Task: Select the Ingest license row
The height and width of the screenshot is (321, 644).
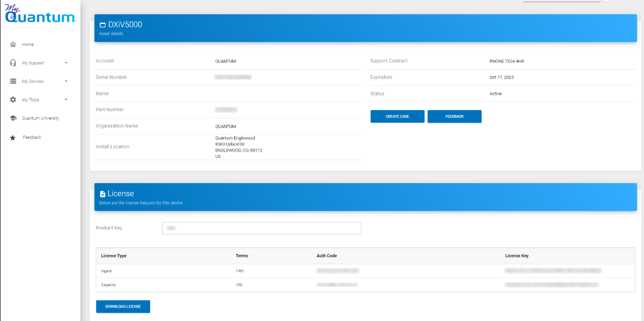Action: 365,271
